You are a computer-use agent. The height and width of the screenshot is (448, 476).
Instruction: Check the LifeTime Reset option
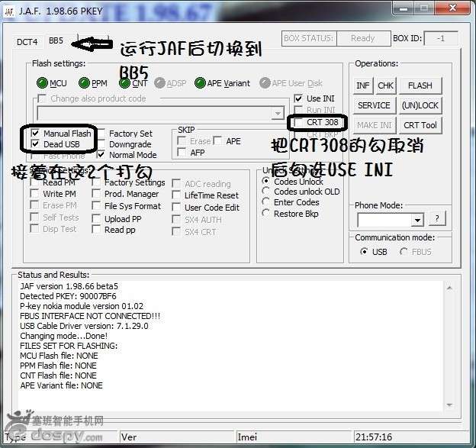pyautogui.click(x=176, y=195)
